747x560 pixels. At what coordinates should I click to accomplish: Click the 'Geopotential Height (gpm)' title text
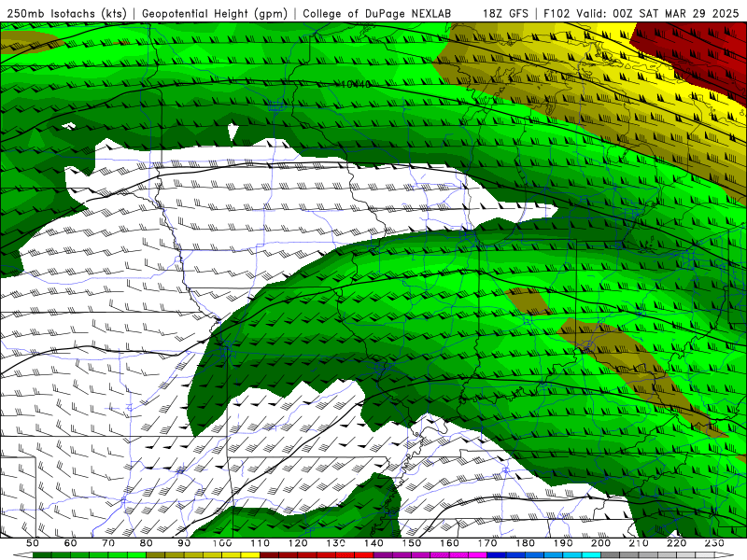coord(215,14)
